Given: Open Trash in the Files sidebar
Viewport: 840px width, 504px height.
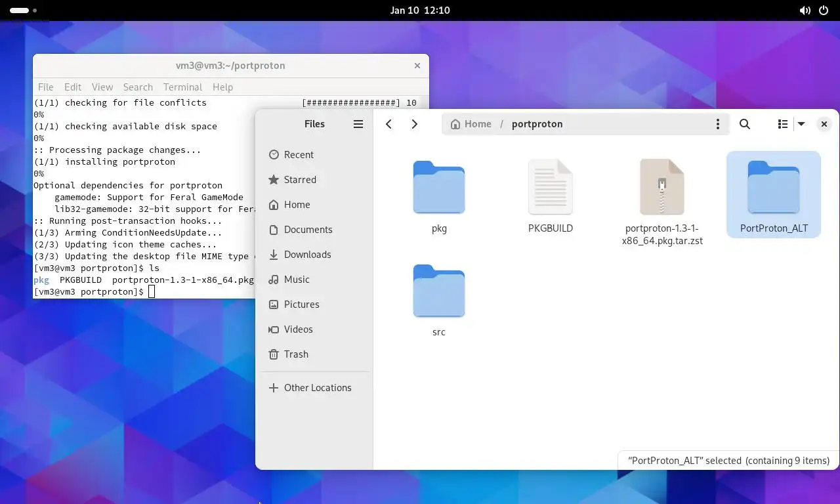Looking at the screenshot, I should coord(315,354).
